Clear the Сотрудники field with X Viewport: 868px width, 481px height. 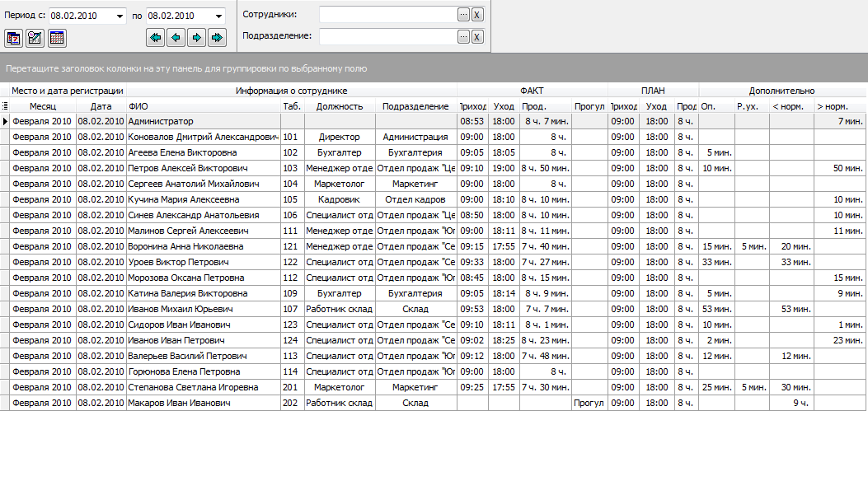coord(477,15)
